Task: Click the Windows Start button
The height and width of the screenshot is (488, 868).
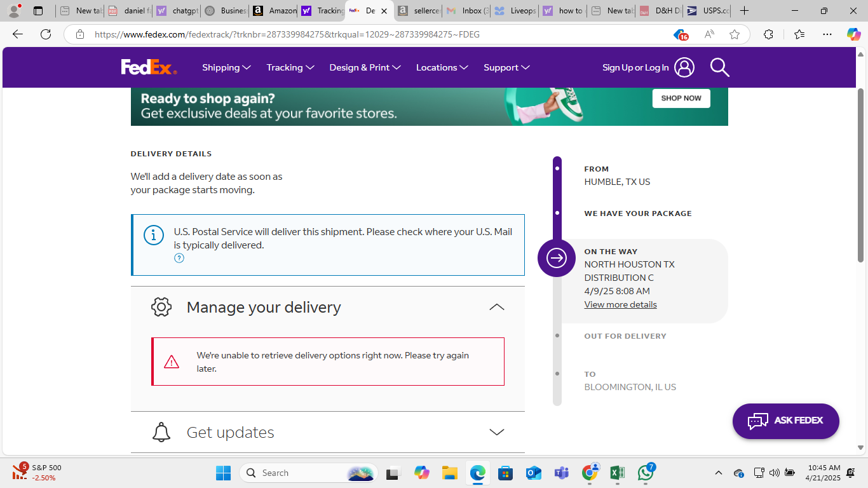Action: click(x=223, y=473)
